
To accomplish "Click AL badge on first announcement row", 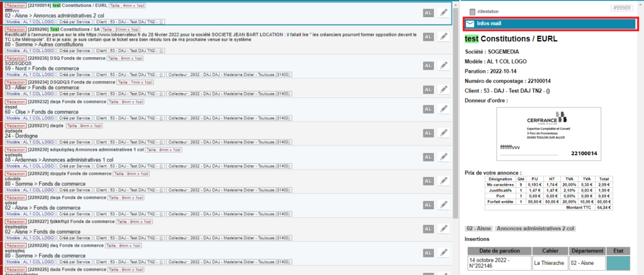I will (x=428, y=14).
